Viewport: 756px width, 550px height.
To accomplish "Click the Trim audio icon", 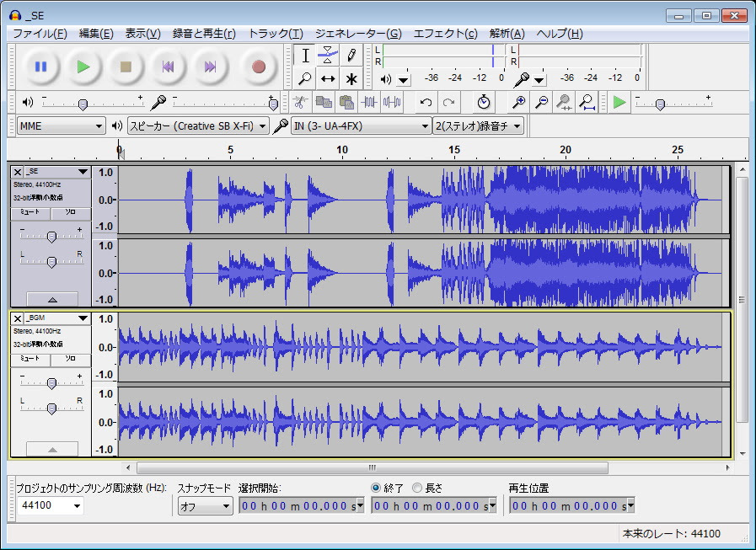I will click(369, 102).
